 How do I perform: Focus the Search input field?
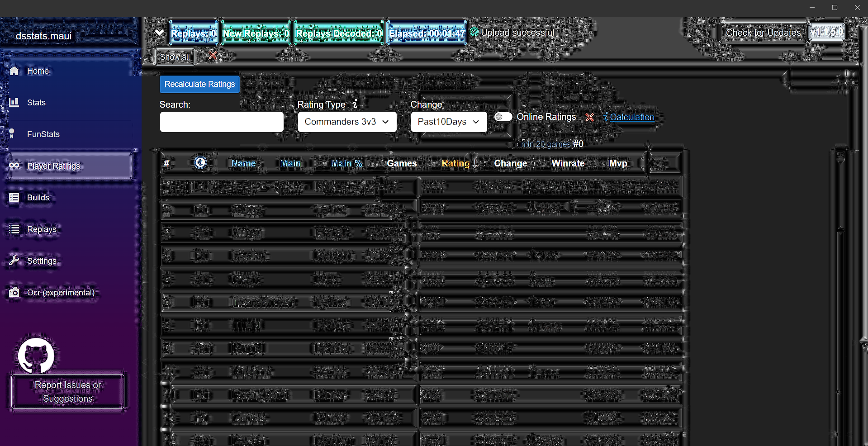coord(222,122)
